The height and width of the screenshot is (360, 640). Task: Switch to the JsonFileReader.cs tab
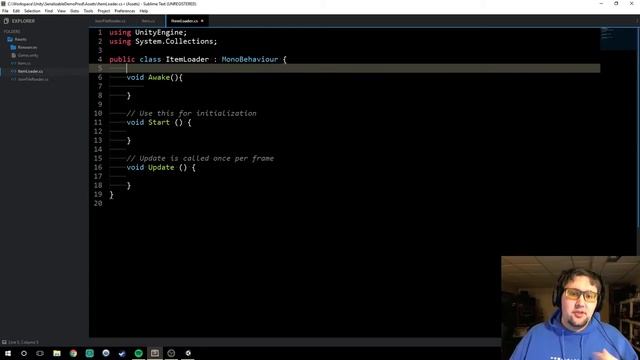(x=110, y=21)
